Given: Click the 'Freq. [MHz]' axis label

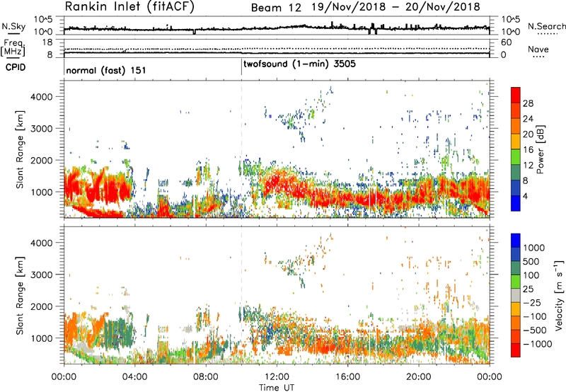Looking at the screenshot, I should pyautogui.click(x=13, y=47).
